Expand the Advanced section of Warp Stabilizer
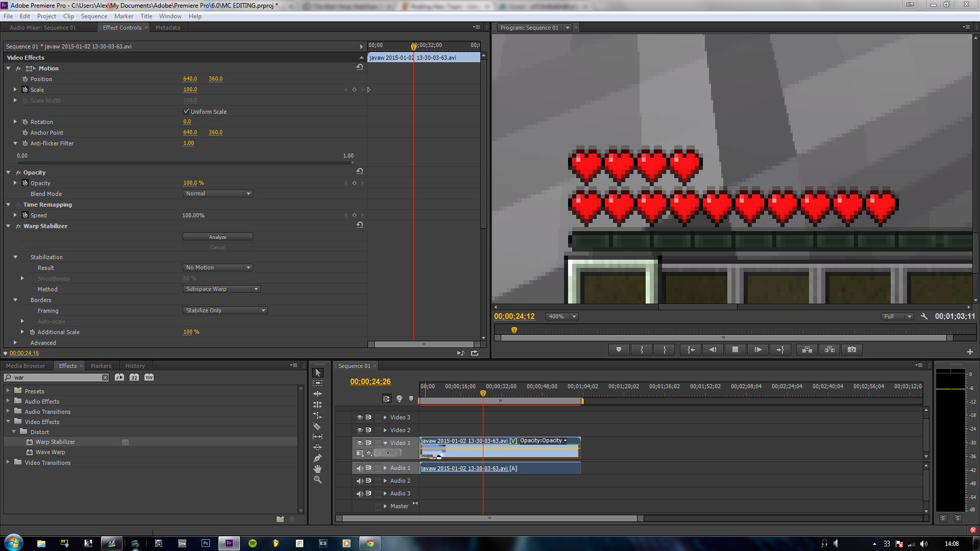 [x=15, y=343]
